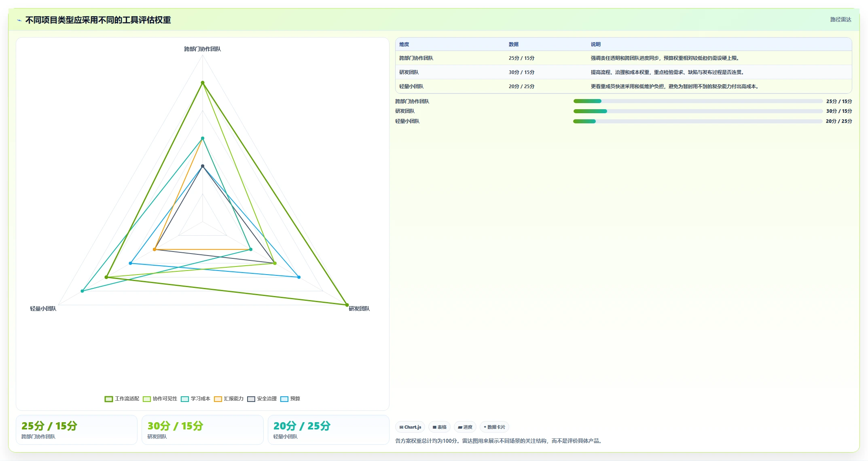Open the '30分 / 15分' 研发团队 data card
This screenshot has height=461, width=868.
click(203, 430)
